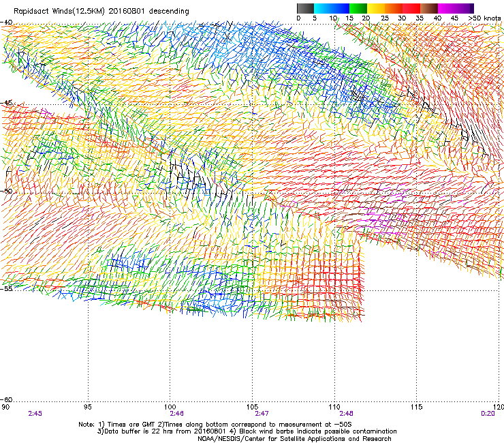The image size is (504, 443).
Task: Select the red 30-35 knots legend swatch
Action: (x=411, y=8)
